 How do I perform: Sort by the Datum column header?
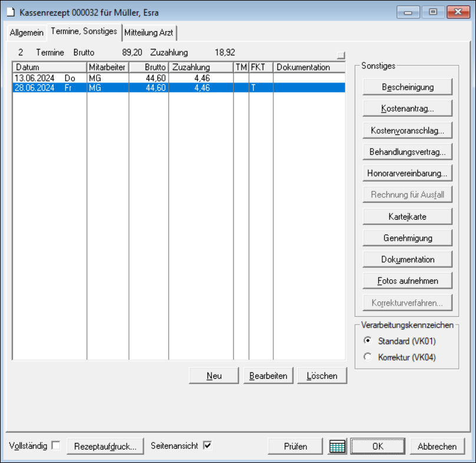click(x=49, y=67)
